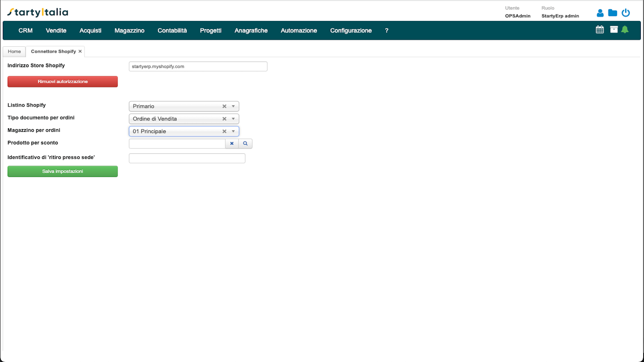Click Salva impostazioni button
The height and width of the screenshot is (362, 644).
click(63, 171)
